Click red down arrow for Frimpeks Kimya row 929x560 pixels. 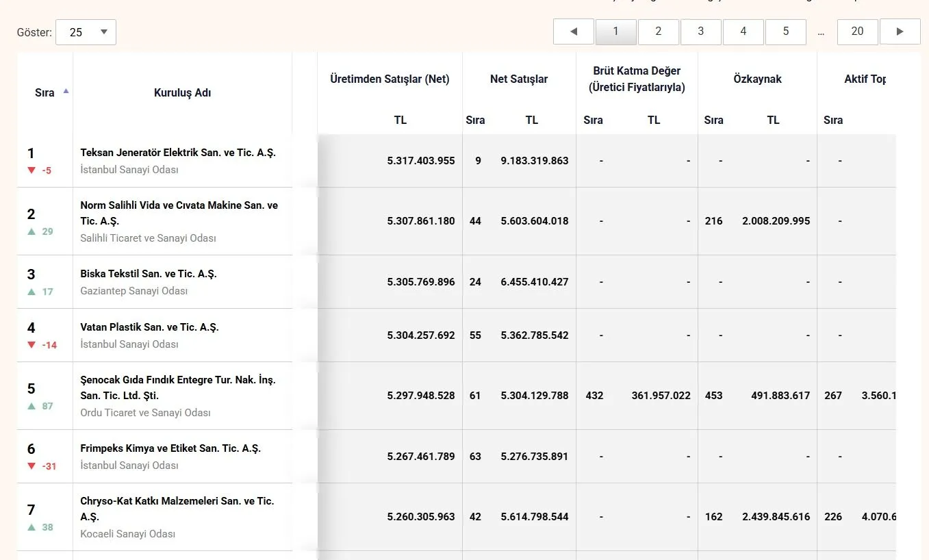coord(31,466)
